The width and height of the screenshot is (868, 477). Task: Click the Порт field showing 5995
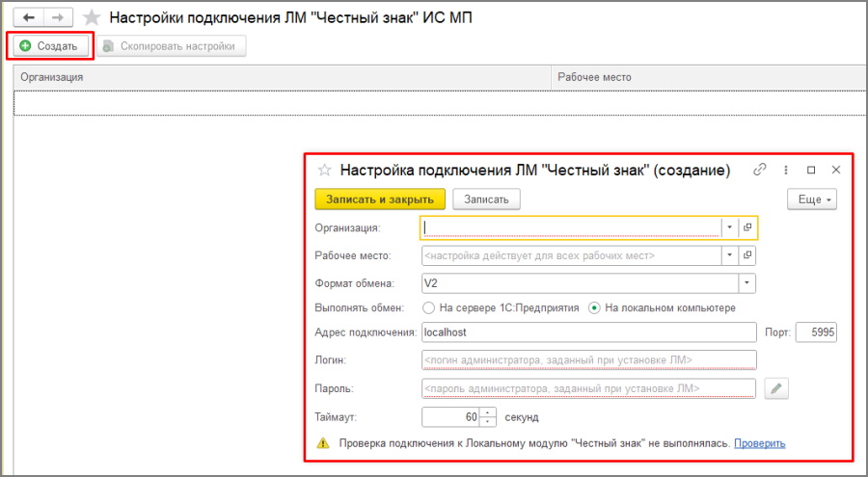pos(816,332)
